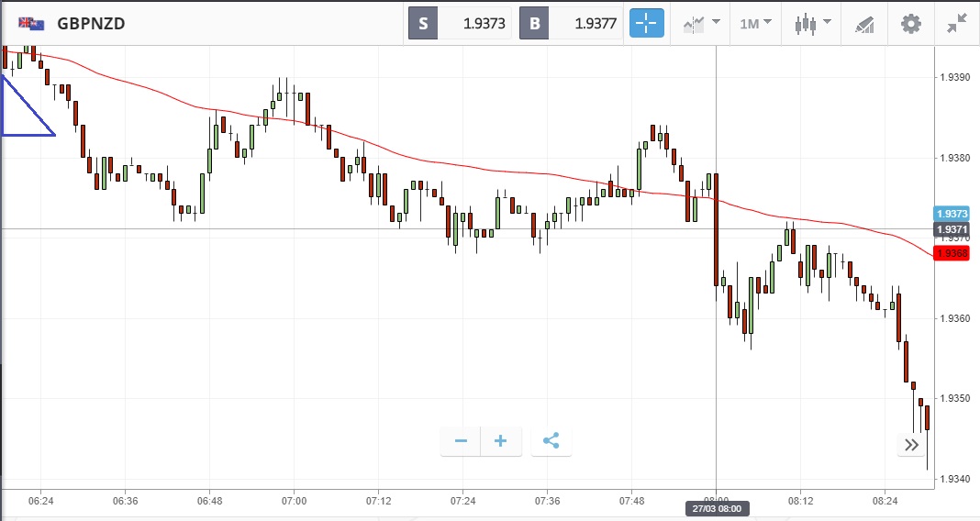
Task: Toggle the crosshair cursor tool
Action: pyautogui.click(x=646, y=23)
